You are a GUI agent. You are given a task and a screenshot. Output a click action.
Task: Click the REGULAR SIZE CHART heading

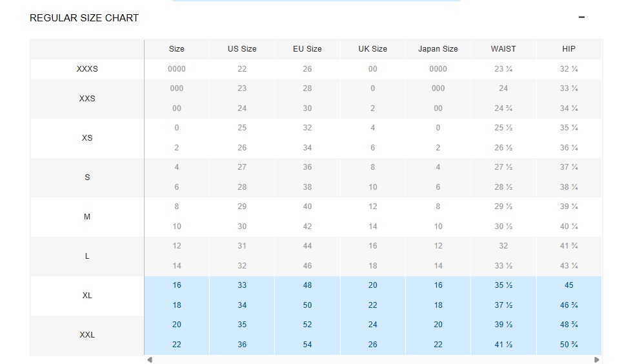(x=84, y=18)
